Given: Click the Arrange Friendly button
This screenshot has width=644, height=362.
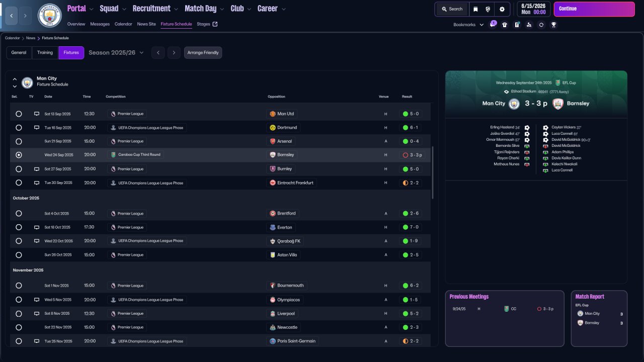Looking at the screenshot, I should click(x=203, y=53).
